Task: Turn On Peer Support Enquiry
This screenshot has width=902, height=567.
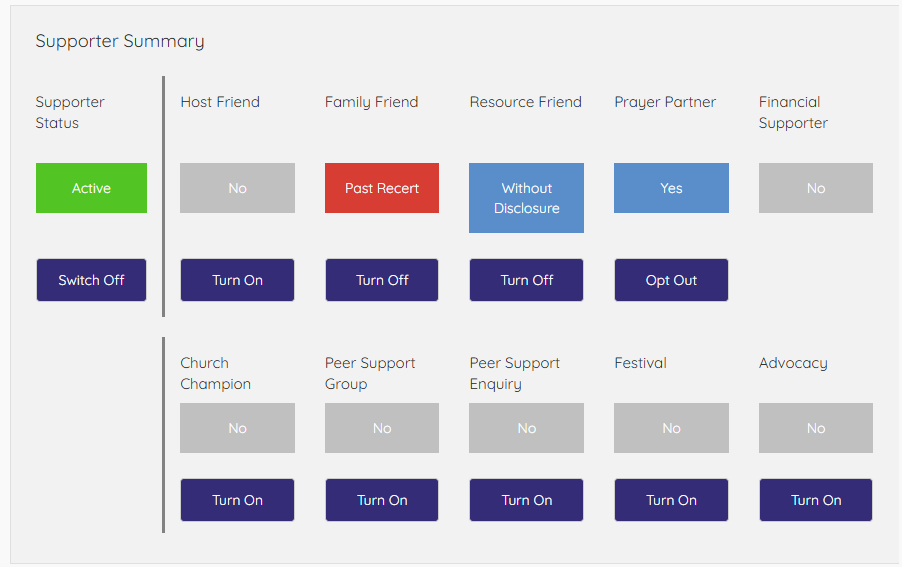Action: click(526, 500)
